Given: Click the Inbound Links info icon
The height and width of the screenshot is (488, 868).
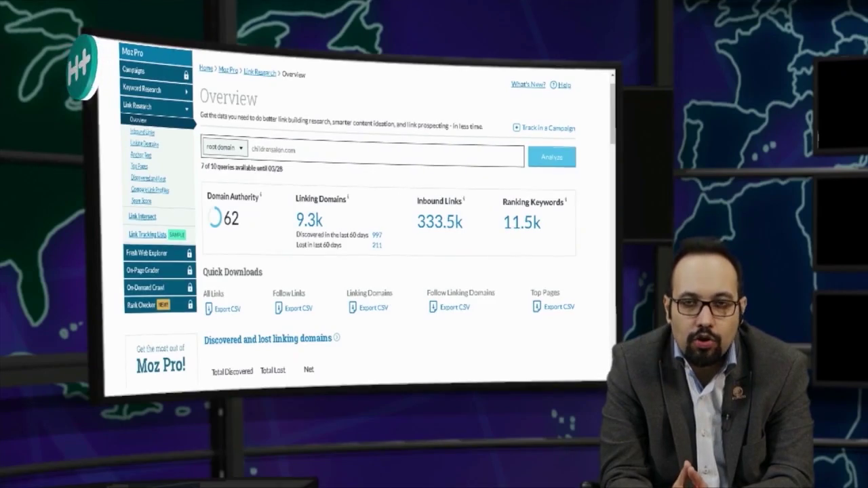Looking at the screenshot, I should click(x=464, y=199).
